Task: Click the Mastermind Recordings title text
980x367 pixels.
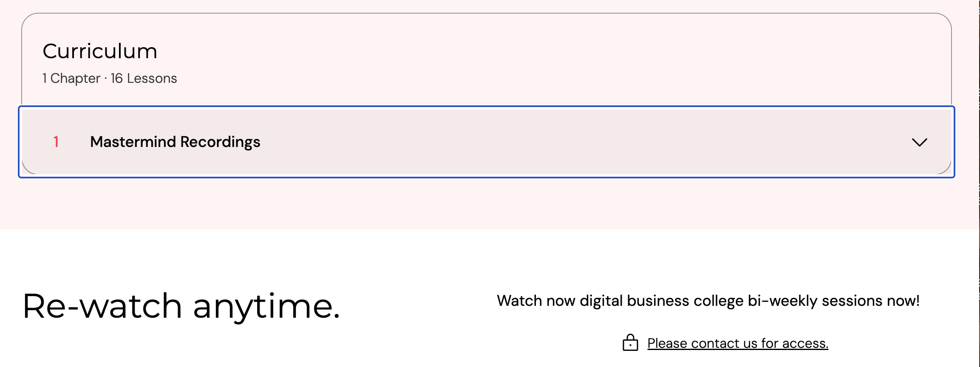Action: pos(175,142)
